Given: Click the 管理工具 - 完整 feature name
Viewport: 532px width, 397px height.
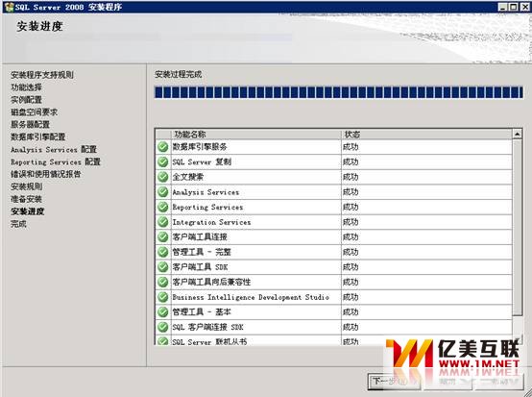Looking at the screenshot, I should [x=202, y=252].
